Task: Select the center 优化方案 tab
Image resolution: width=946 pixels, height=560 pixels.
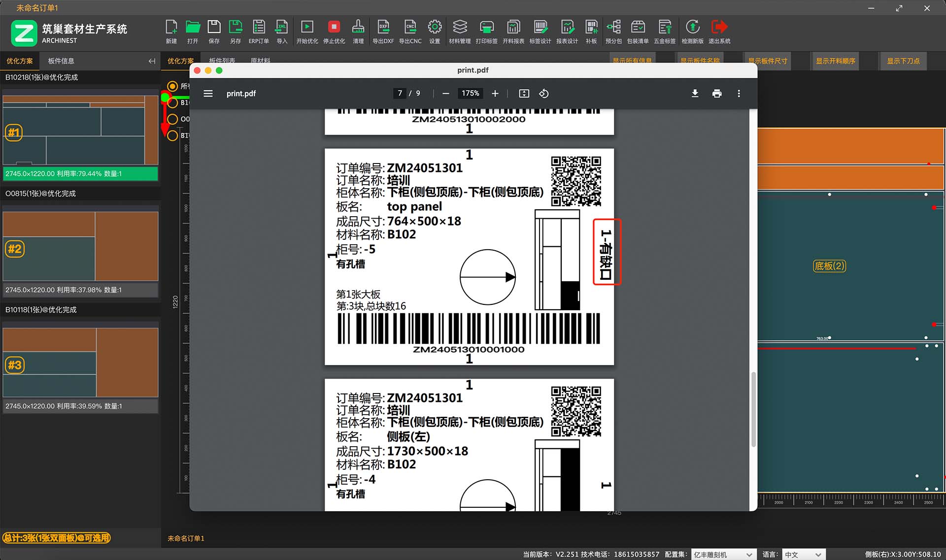Action: pyautogui.click(x=180, y=61)
